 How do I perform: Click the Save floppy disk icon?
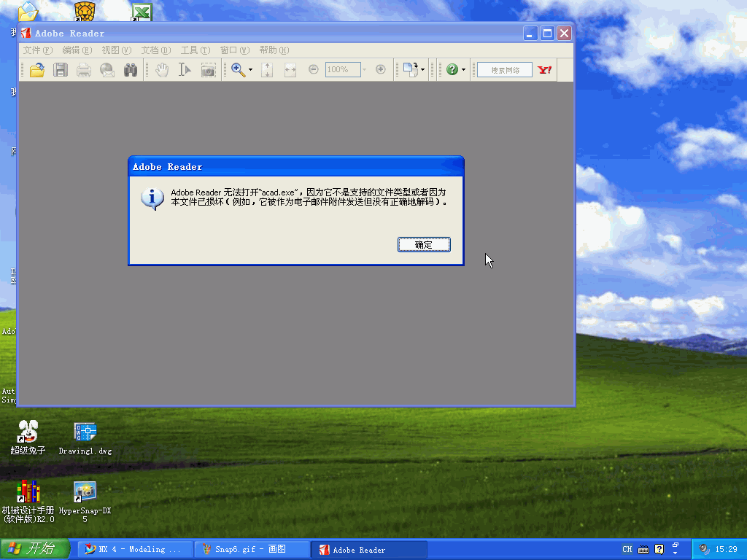[x=61, y=70]
